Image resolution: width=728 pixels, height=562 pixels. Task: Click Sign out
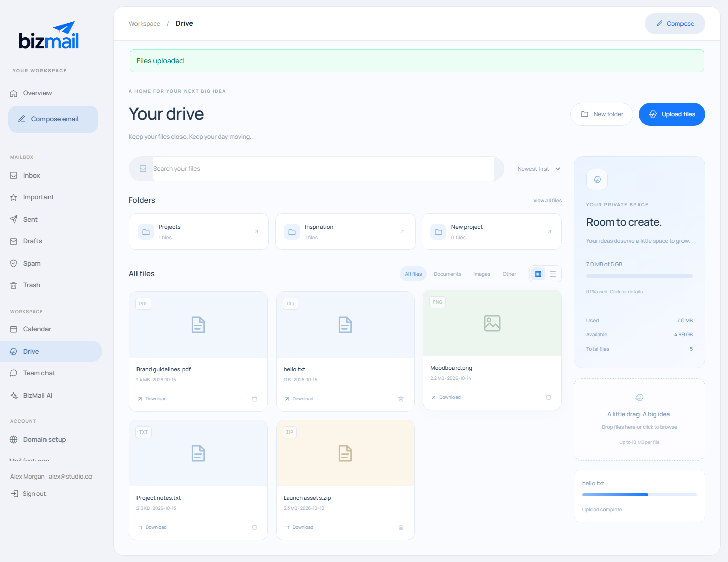pos(29,494)
